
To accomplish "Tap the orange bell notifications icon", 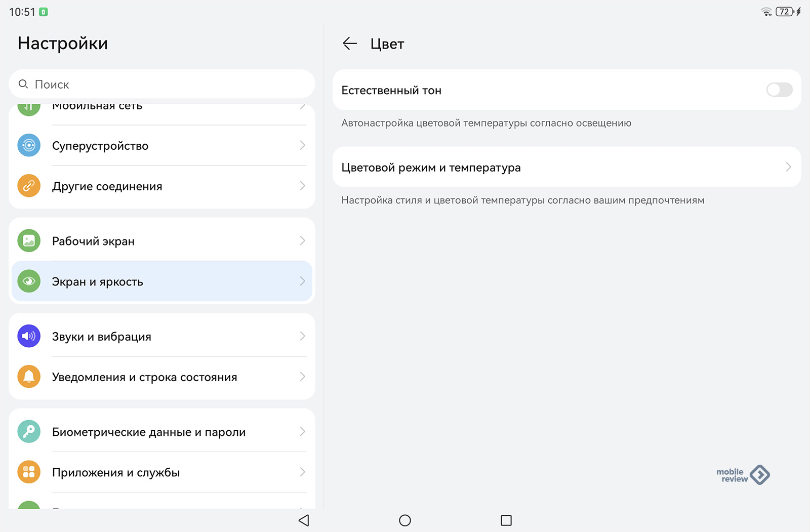I will (x=29, y=377).
